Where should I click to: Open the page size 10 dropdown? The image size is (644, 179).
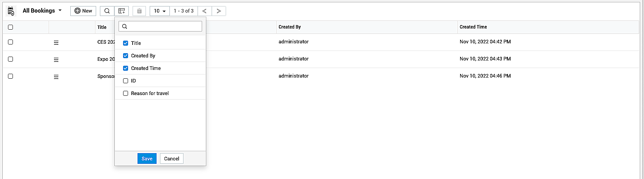[x=160, y=11]
